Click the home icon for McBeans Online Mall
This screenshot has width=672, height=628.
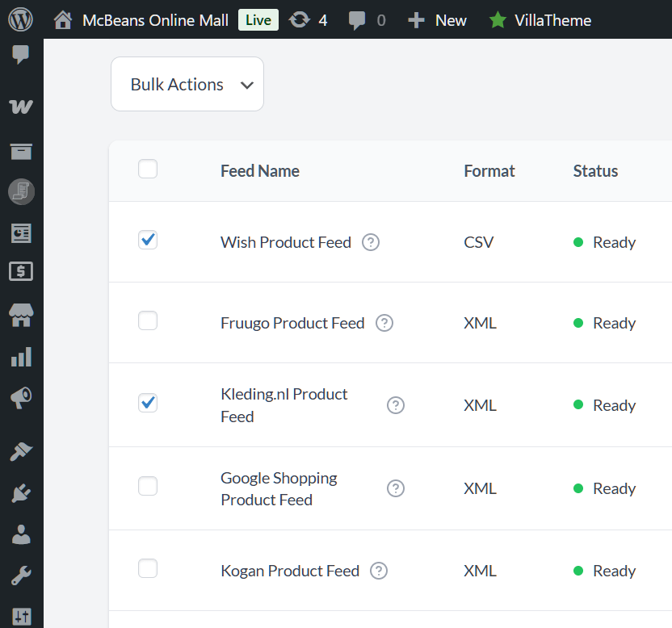62,20
